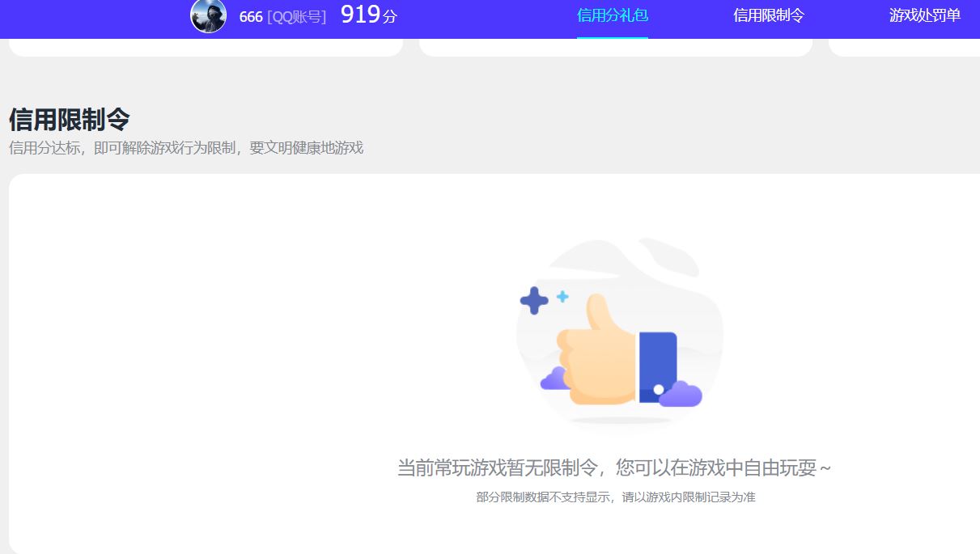The height and width of the screenshot is (554, 980).
Task: Click the 当前常玩游戏暂无限制令 message text
Action: [x=613, y=467]
